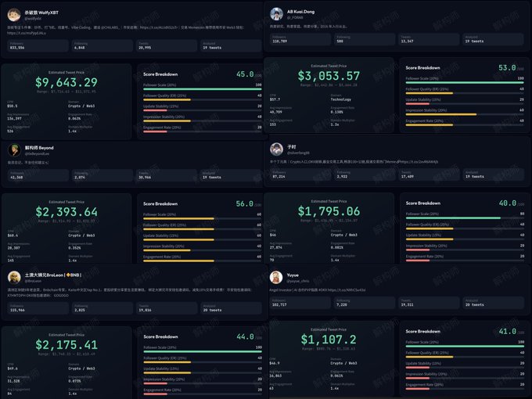The image size is (532, 399).
Task: Click the 56.0 overall score value
Action: 244,203
